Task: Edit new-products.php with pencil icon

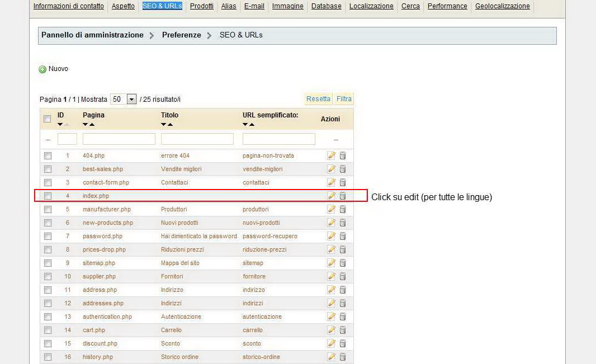Action: pyautogui.click(x=331, y=223)
